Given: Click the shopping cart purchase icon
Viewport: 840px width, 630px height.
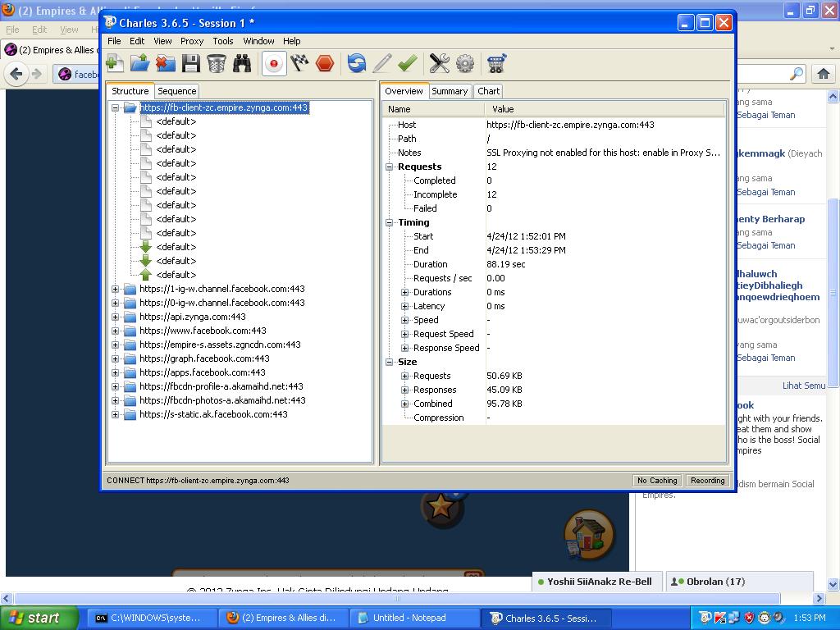Looking at the screenshot, I should click(x=496, y=64).
